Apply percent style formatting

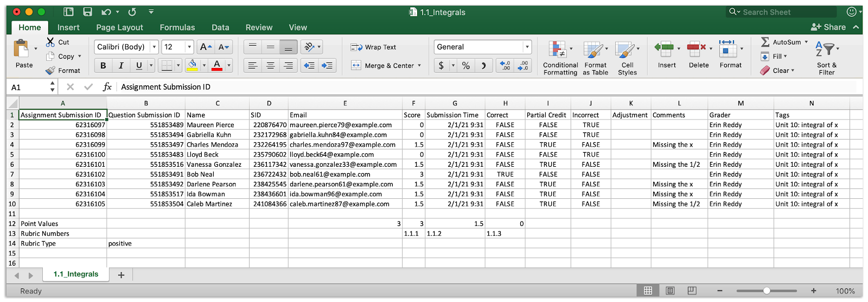click(465, 66)
